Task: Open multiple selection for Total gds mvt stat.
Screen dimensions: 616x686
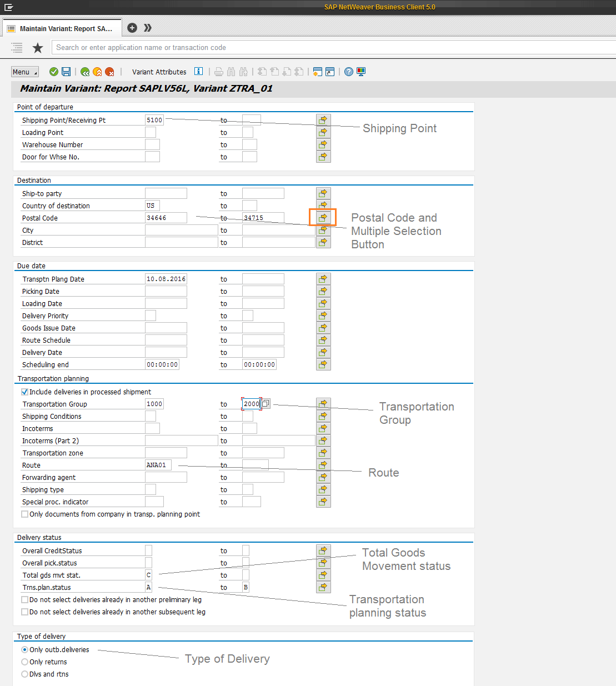Action: (323, 575)
